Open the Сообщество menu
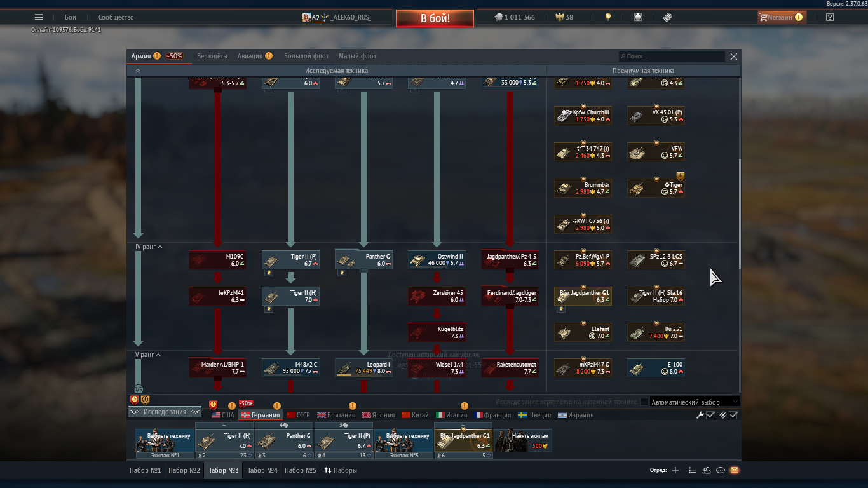This screenshot has height=488, width=868. 116,18
